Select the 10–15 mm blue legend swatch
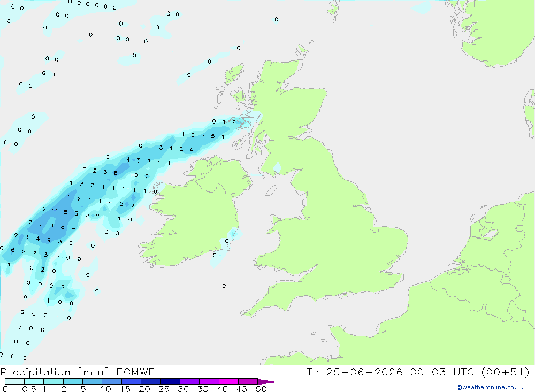Image resolution: width=535 pixels, height=392 pixels. [x=112, y=381]
